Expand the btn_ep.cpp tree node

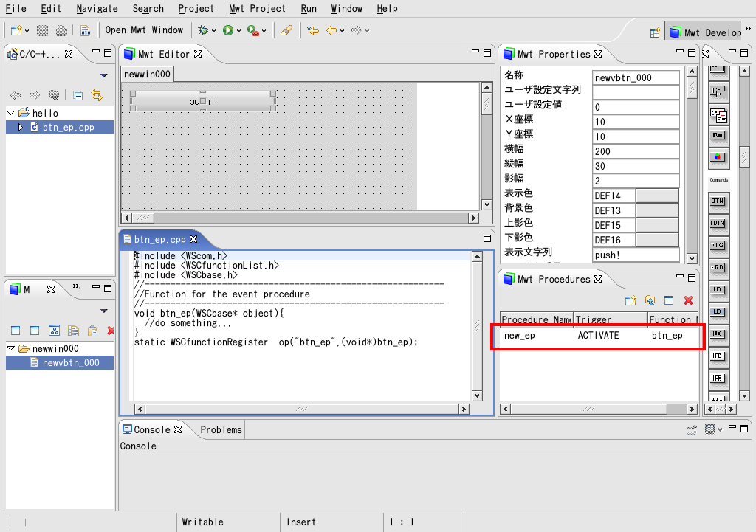[21, 127]
